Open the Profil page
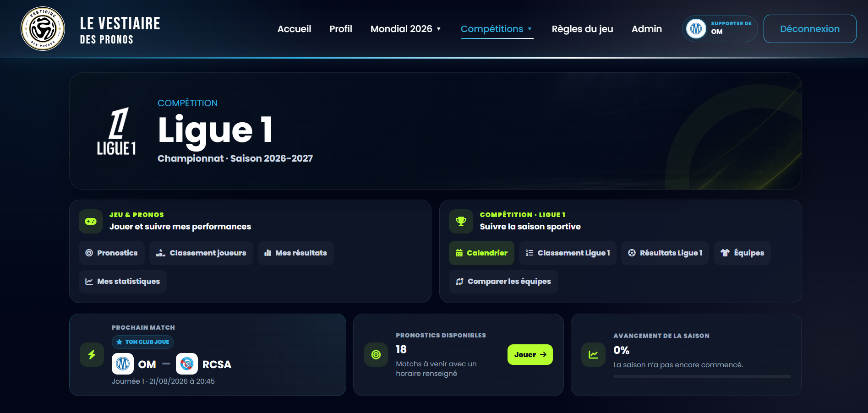868x413 pixels. [x=341, y=29]
